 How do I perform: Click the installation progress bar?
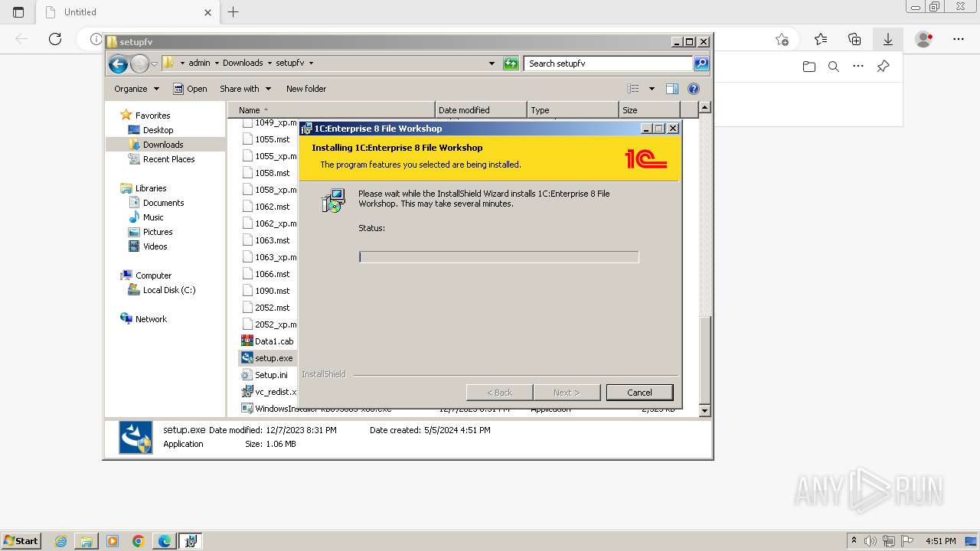tap(498, 257)
